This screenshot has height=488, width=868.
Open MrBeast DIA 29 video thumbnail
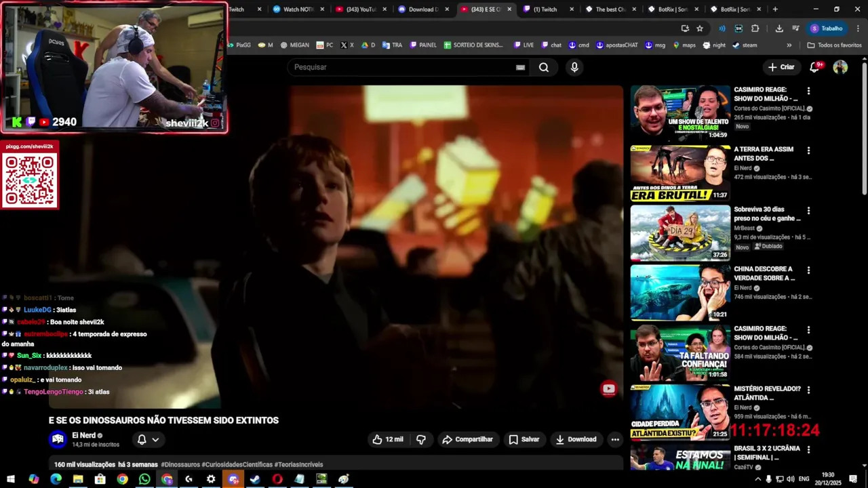(680, 232)
